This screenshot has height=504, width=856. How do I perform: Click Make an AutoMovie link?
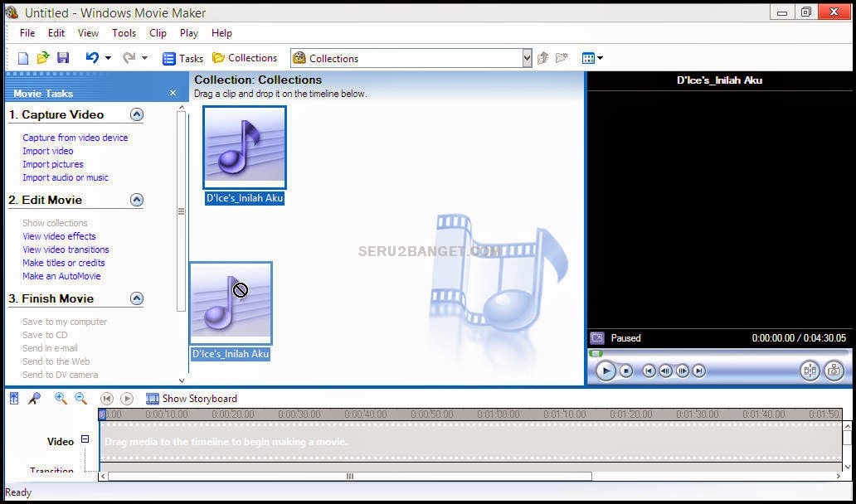tap(61, 276)
